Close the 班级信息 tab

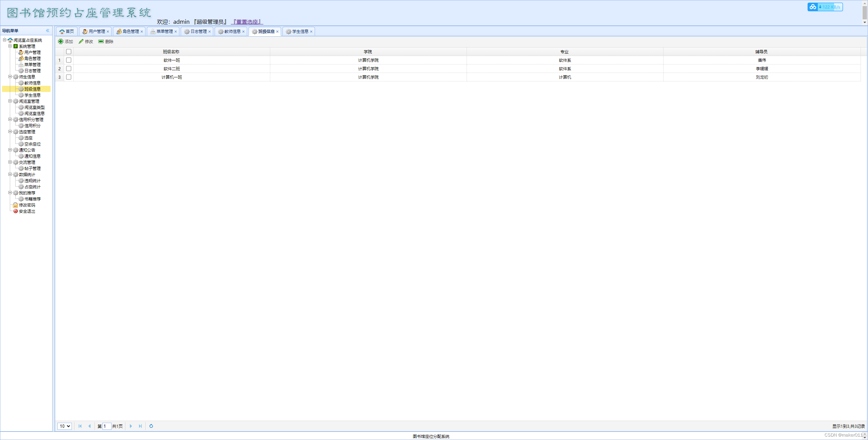tap(277, 32)
